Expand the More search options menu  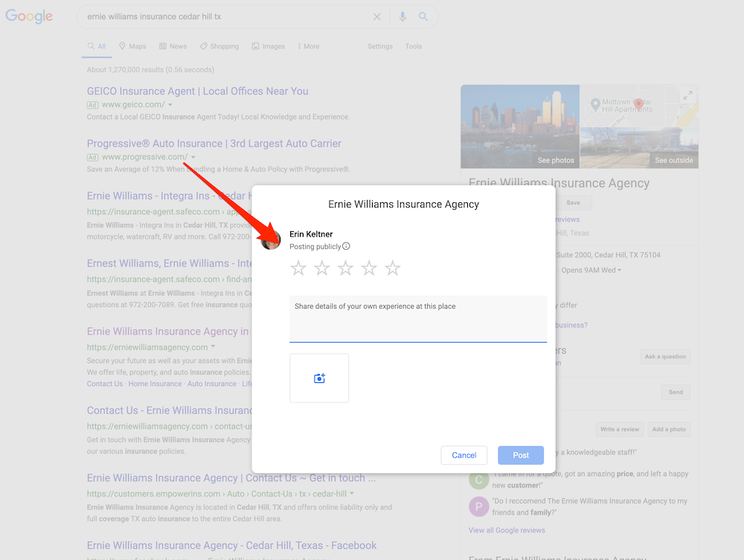tap(309, 46)
